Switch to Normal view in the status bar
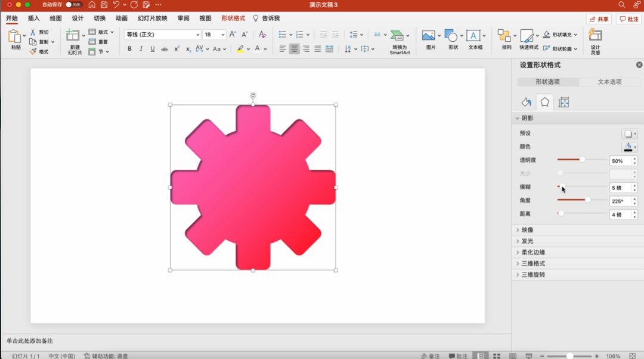Screen dimensions: 644x359 (x=481, y=355)
